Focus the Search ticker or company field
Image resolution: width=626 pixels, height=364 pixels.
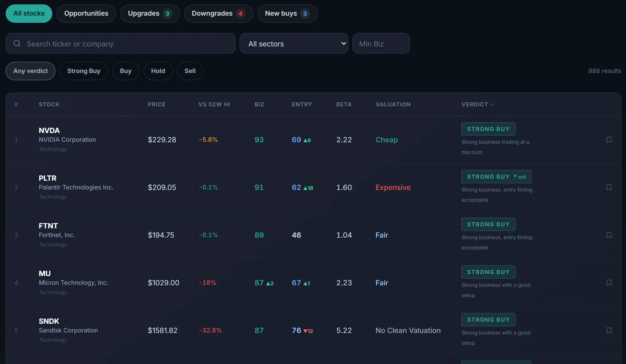pos(121,43)
